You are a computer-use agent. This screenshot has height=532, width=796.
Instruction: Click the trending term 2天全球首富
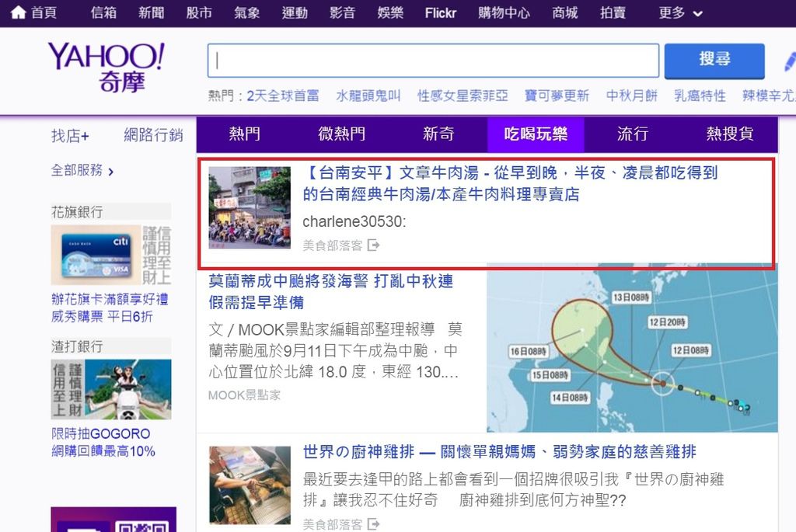pyautogui.click(x=283, y=96)
